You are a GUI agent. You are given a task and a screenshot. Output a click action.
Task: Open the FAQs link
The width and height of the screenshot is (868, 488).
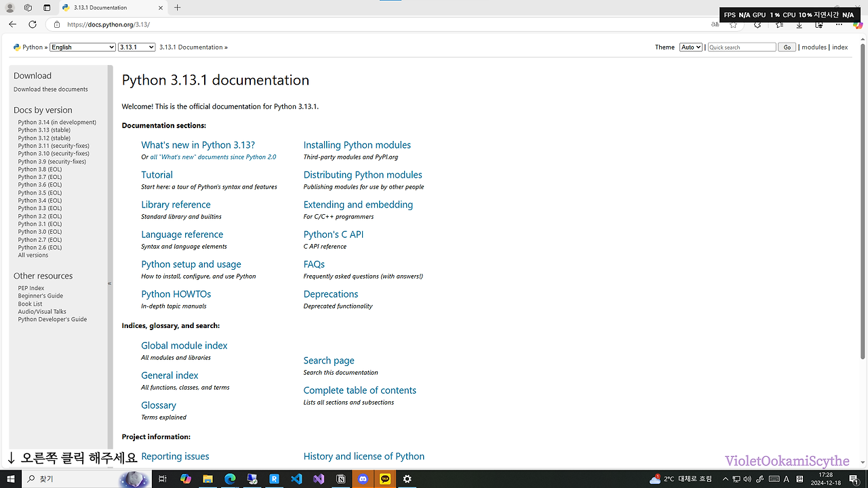pos(314,264)
